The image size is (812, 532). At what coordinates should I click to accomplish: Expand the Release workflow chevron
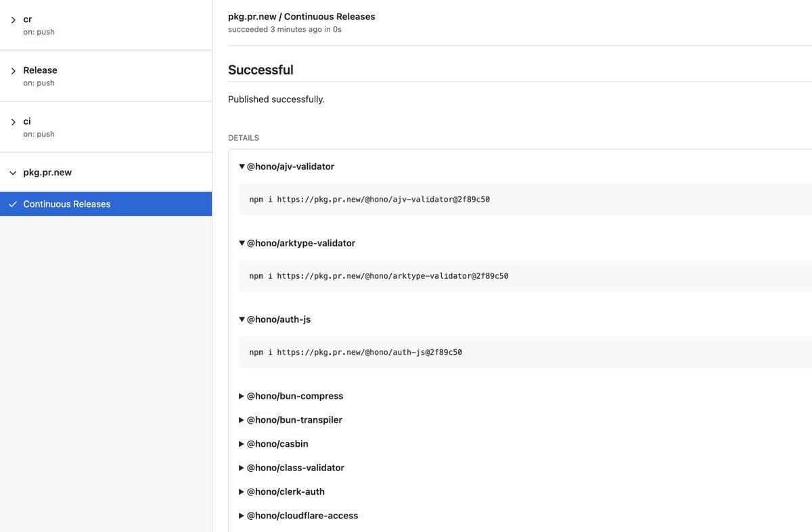click(13, 71)
